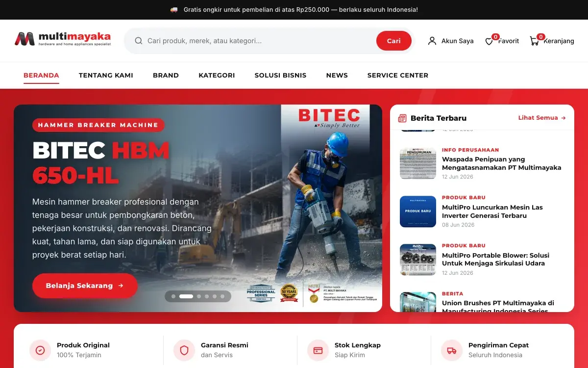The width and height of the screenshot is (588, 368).
Task: Open the Kategori menu
Action: click(217, 75)
